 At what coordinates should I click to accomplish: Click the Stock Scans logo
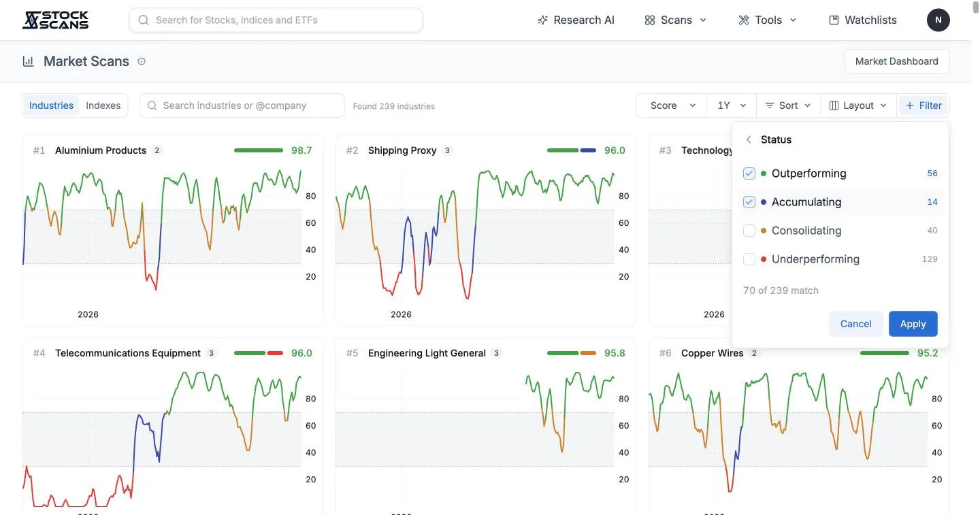[x=55, y=20]
